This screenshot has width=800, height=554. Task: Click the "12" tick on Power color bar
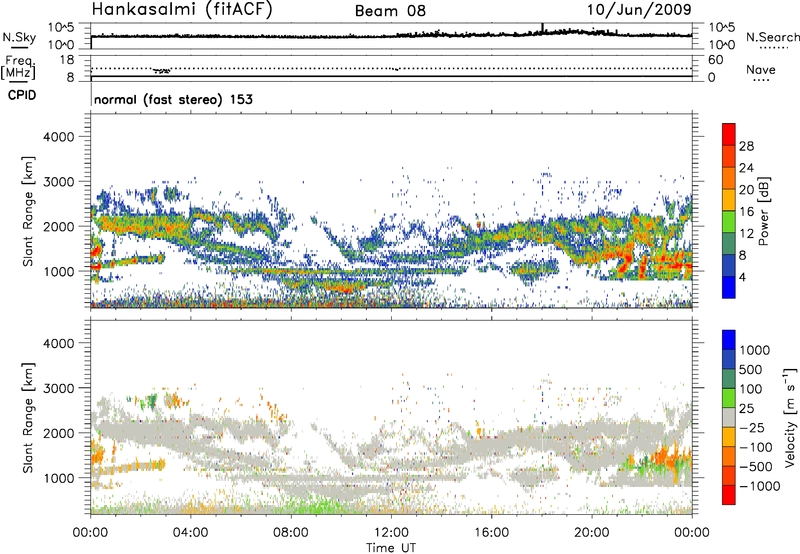746,234
